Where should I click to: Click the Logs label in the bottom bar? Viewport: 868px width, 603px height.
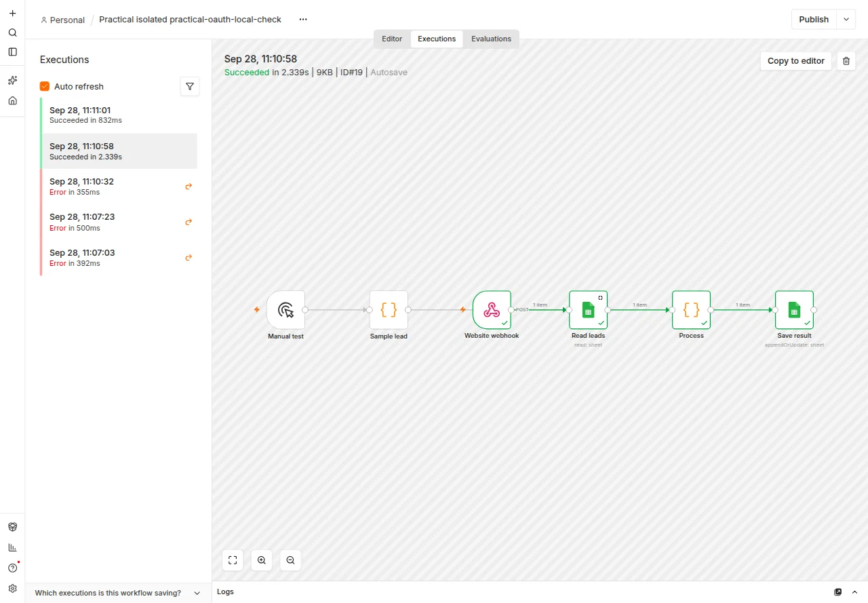pyautogui.click(x=226, y=592)
